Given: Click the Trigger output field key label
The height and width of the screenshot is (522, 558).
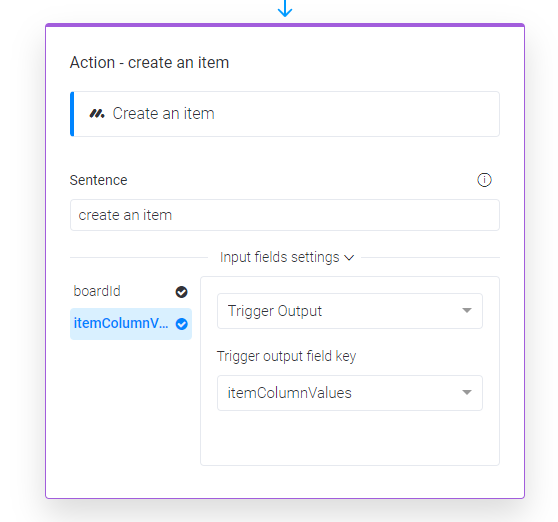Looking at the screenshot, I should coord(286,356).
